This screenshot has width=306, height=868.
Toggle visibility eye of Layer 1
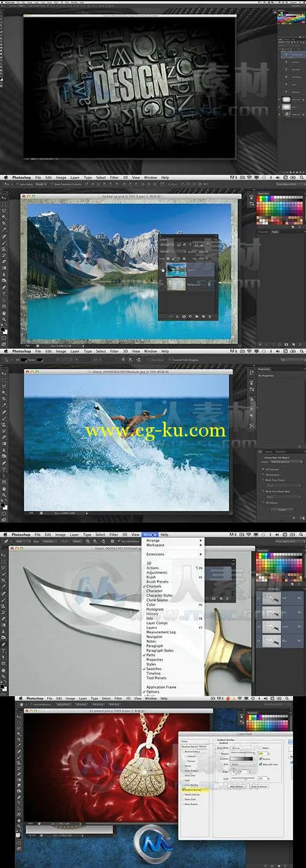pos(163,270)
